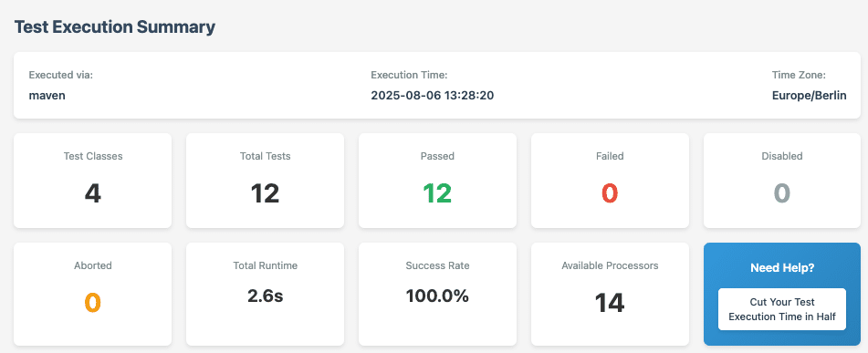Click the Execution Time: label
This screenshot has height=353, width=868.
(x=409, y=75)
